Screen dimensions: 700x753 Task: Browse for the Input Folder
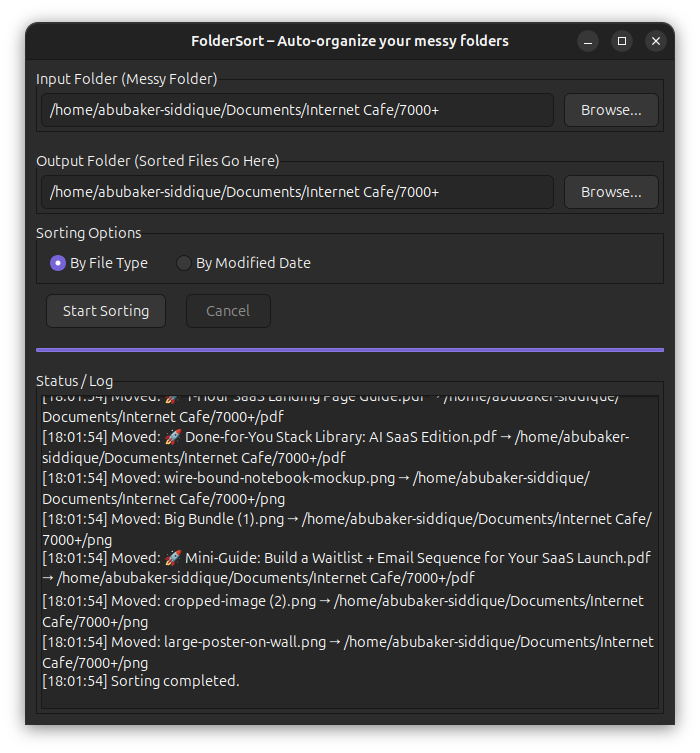tap(611, 110)
